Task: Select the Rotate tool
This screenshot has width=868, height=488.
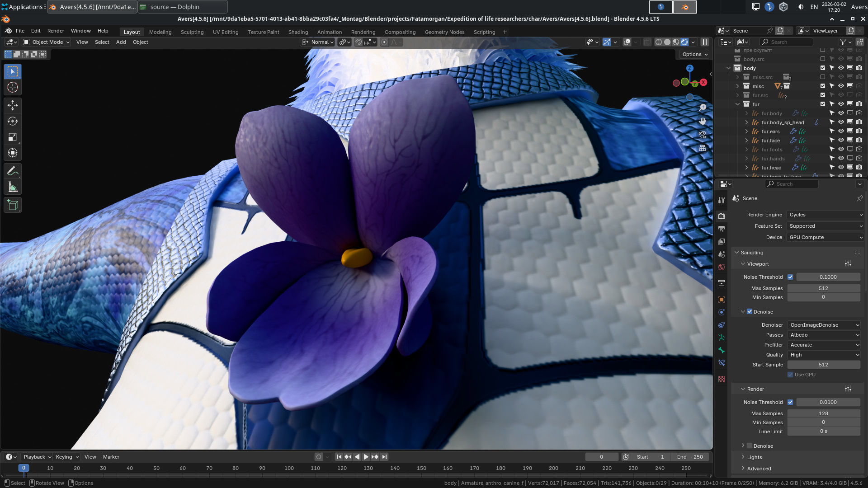Action: 13,121
